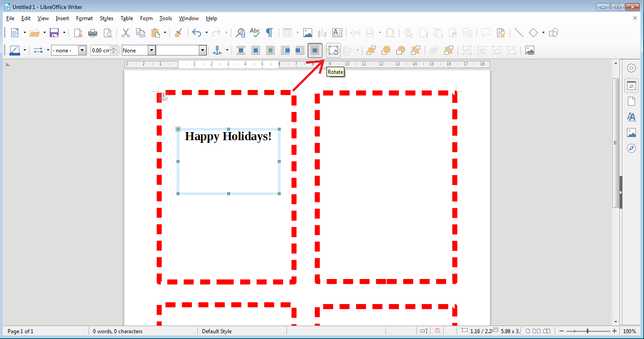Open the Gallery sidebar panel
Image resolution: width=644 pixels, height=339 pixels.
631,133
